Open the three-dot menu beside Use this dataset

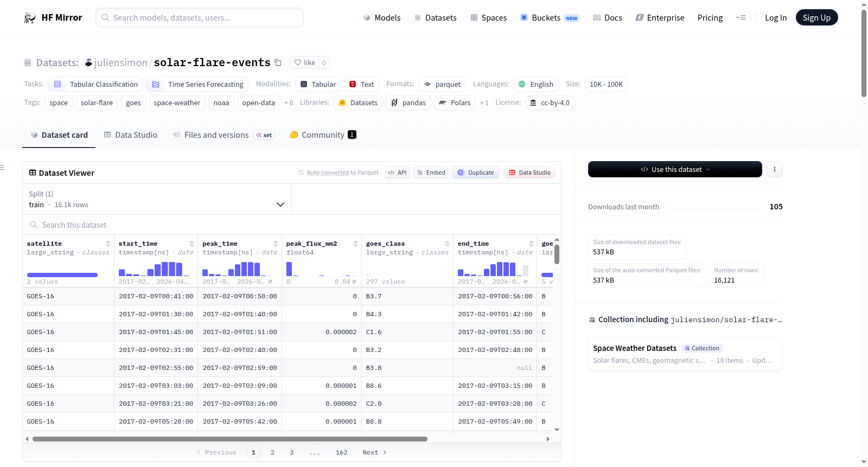click(775, 169)
